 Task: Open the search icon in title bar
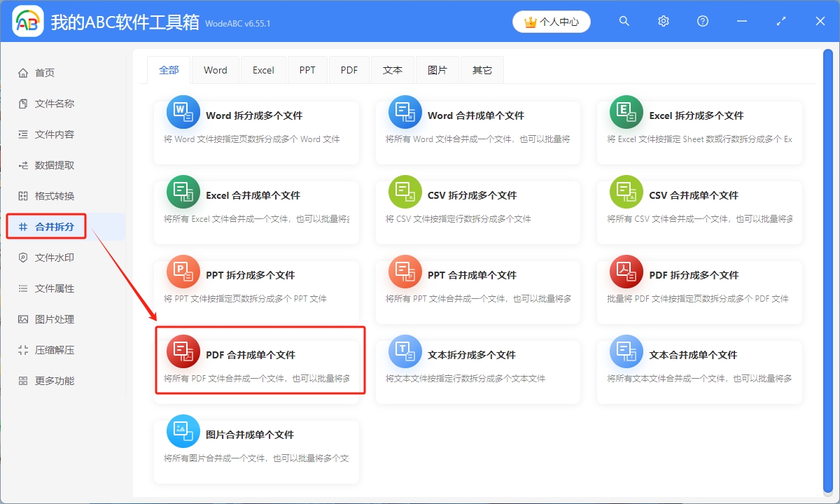click(x=624, y=21)
